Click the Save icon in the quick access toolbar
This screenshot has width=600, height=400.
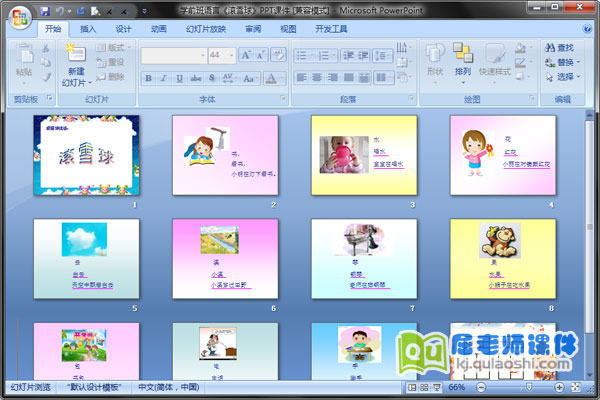(x=45, y=10)
